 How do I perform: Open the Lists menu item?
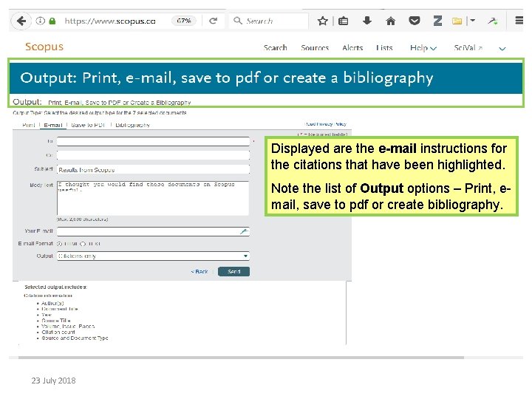[x=384, y=48]
